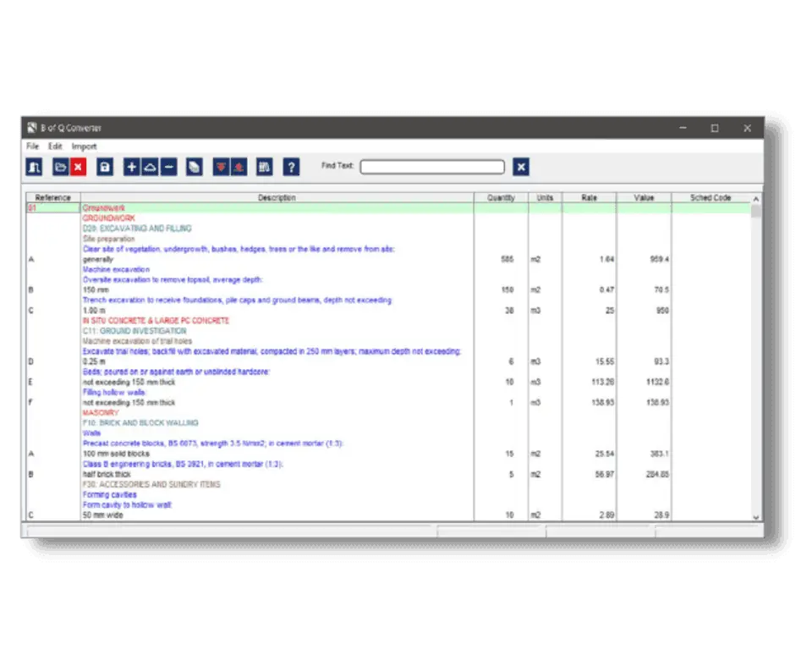Viewport: 812px width, 650px height.
Task: Click the copy document toolbar icon
Action: [x=195, y=167]
